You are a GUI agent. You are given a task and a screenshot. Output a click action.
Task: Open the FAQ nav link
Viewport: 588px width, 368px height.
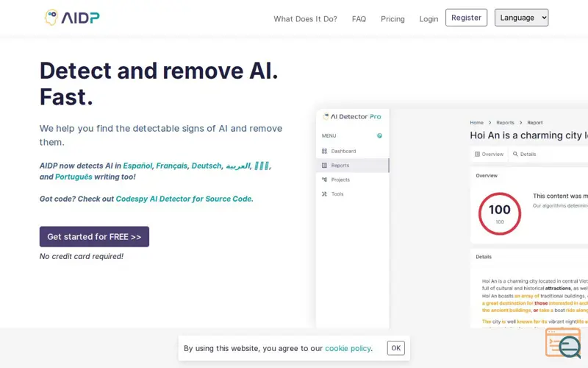coord(359,19)
